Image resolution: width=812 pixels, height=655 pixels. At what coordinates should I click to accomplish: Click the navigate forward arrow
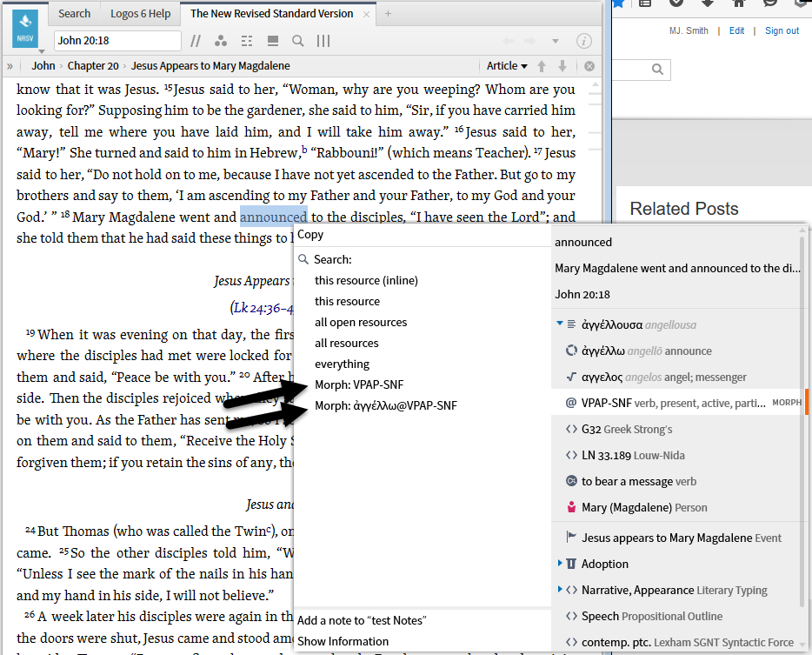point(529,41)
